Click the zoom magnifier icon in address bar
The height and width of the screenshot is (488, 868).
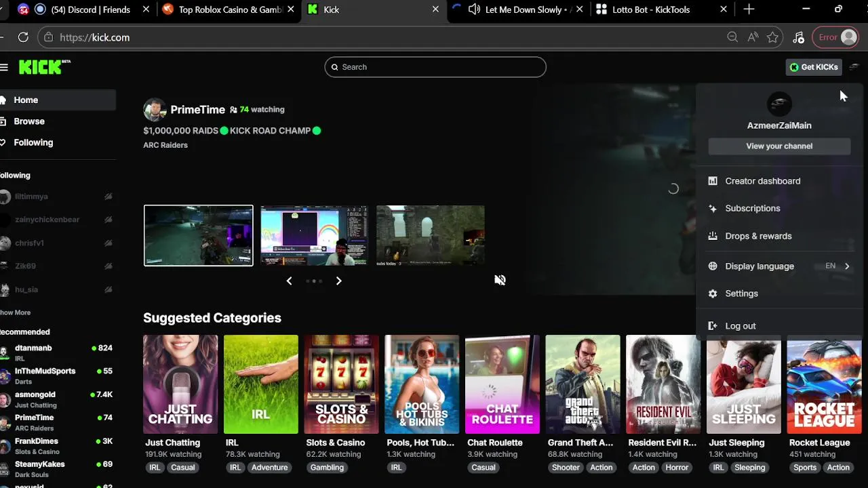tap(732, 37)
